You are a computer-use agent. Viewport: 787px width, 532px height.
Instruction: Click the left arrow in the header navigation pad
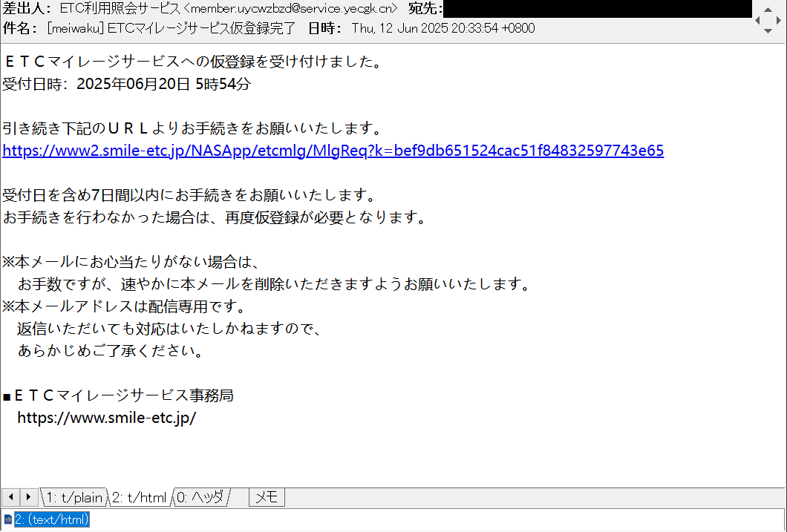pos(758,20)
